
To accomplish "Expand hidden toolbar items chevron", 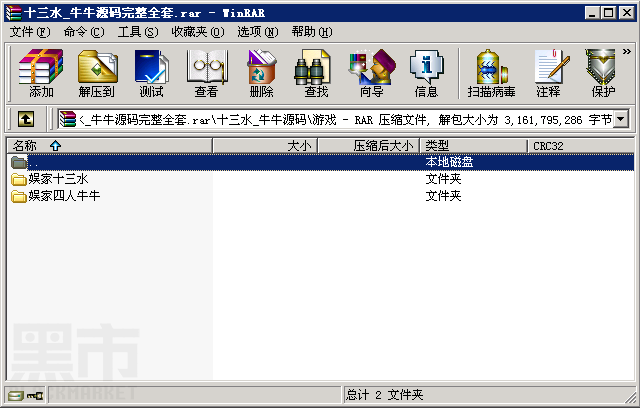I will coord(627,51).
